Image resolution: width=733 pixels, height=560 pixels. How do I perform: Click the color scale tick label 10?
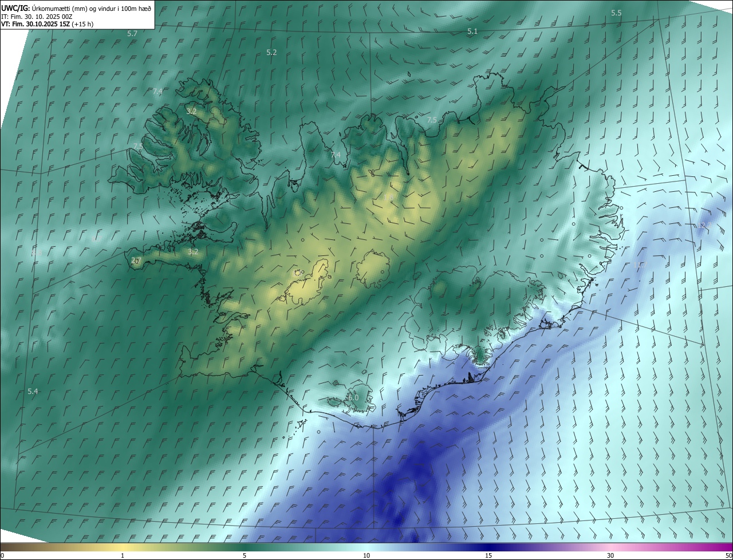click(x=366, y=556)
